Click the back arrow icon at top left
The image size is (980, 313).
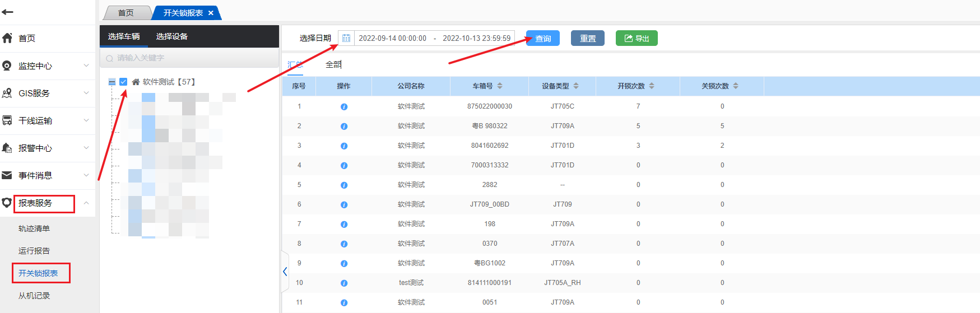coord(8,12)
